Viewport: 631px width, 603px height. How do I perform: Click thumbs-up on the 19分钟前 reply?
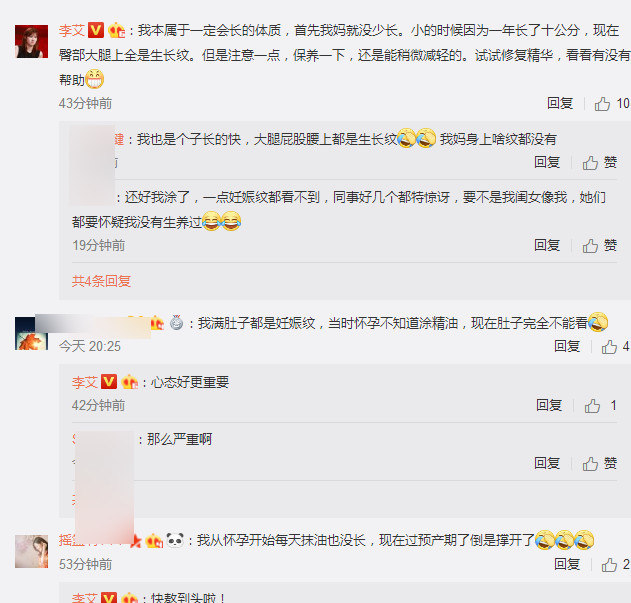point(600,246)
